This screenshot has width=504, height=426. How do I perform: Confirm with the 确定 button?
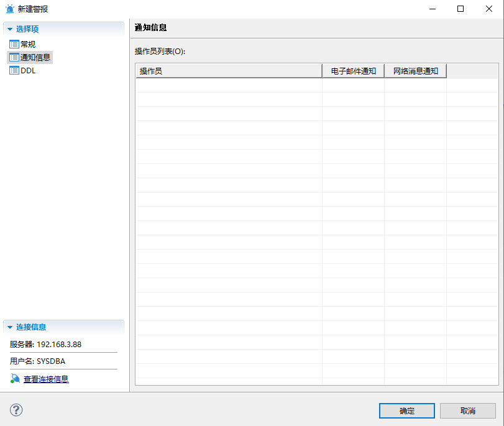407,411
